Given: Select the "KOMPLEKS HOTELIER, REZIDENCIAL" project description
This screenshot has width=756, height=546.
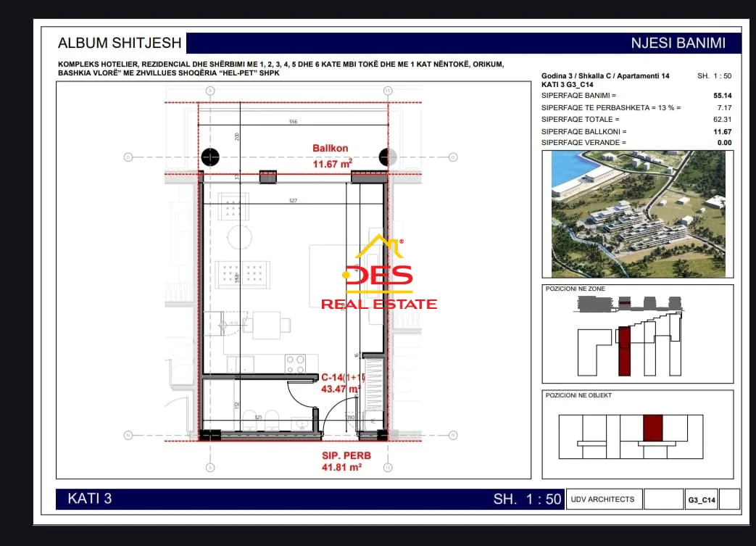Looking at the screenshot, I should pos(281,68).
